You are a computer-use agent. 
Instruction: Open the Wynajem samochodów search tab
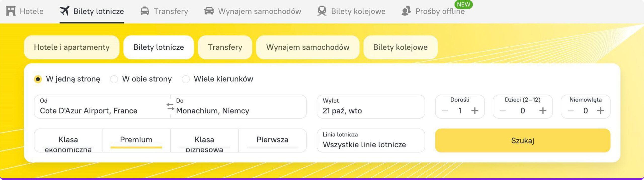(308, 47)
